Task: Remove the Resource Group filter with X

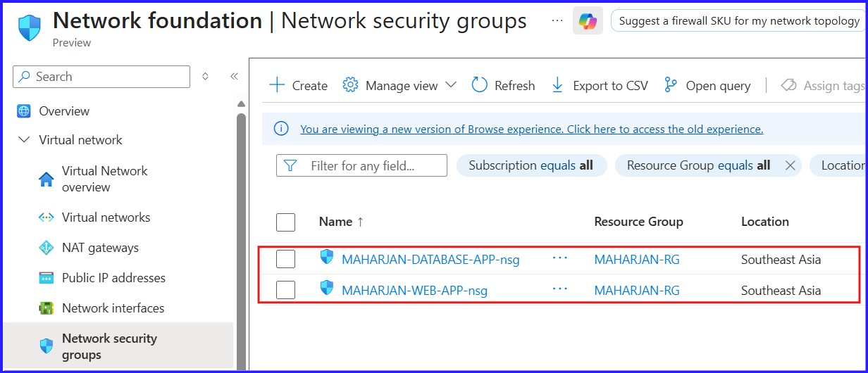Action: pos(790,165)
